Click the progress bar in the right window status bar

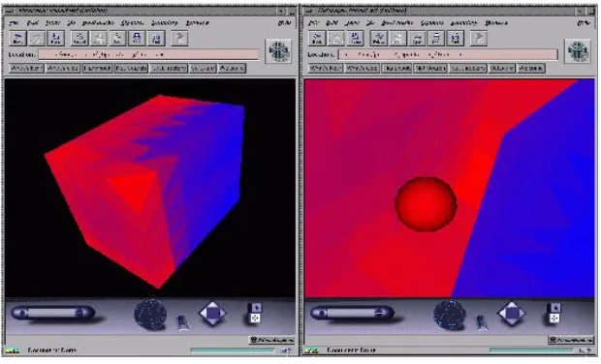532,350
